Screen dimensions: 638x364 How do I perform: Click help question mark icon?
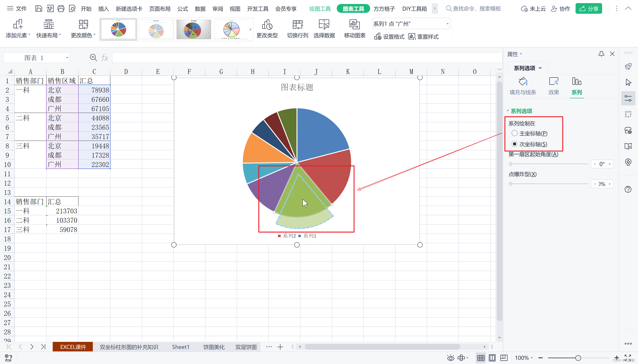[628, 189]
